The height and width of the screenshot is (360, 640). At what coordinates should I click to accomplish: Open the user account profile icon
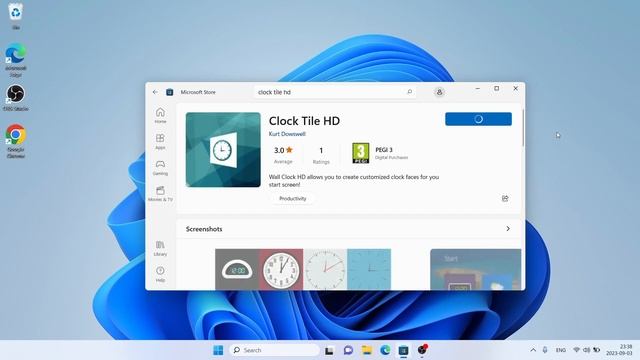click(439, 92)
